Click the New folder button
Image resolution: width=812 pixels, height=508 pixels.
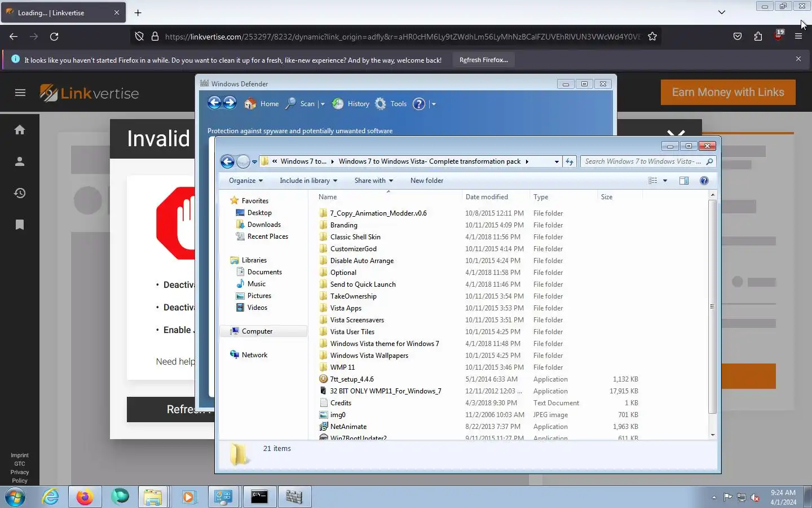[427, 181]
